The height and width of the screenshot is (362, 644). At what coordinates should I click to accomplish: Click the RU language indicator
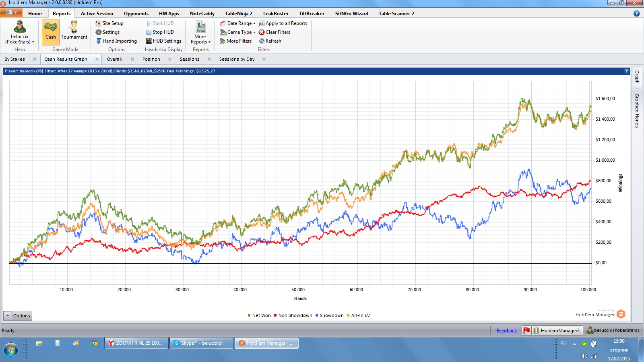pos(563,343)
